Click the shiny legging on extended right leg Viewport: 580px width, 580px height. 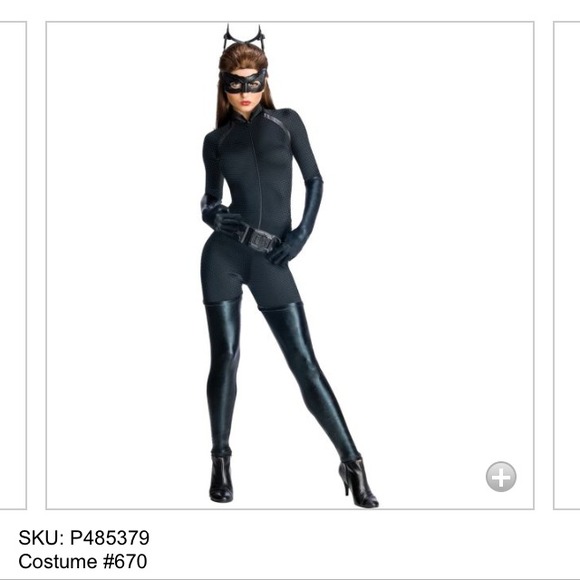tap(309, 381)
